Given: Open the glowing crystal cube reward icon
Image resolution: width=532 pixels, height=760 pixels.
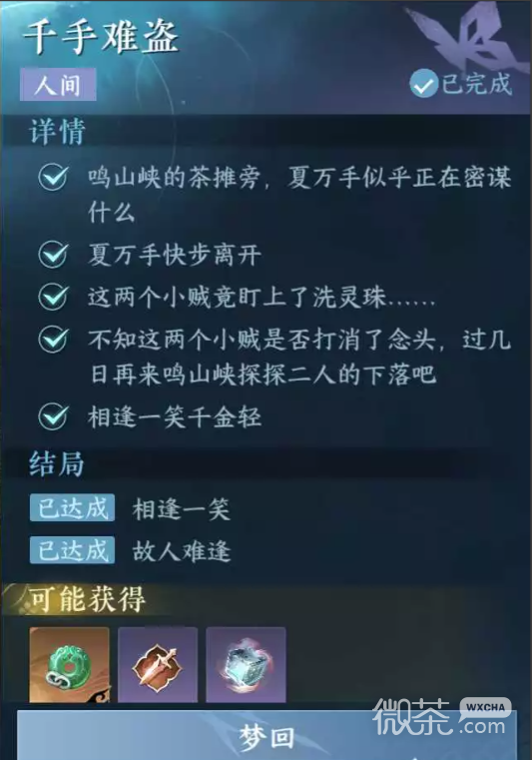Looking at the screenshot, I should pyautogui.click(x=246, y=664).
